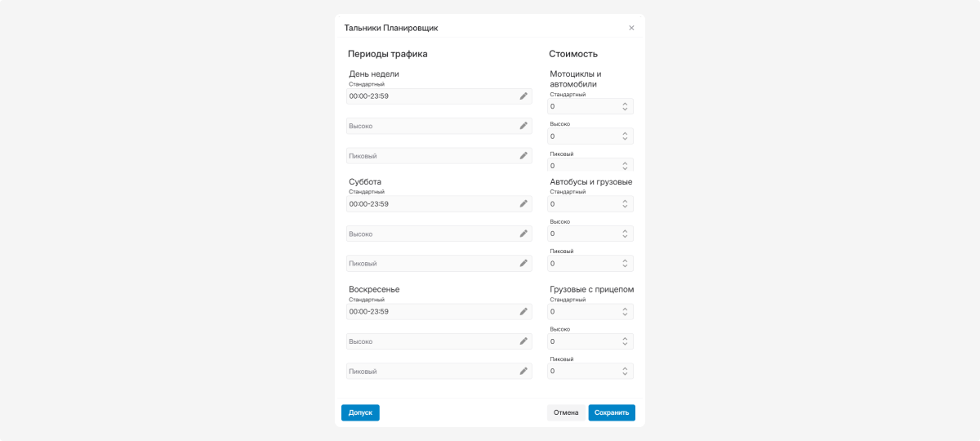Edit Воскресенье Стандартный period via pencil icon
Screen dimensions: 980x441
coord(523,311)
